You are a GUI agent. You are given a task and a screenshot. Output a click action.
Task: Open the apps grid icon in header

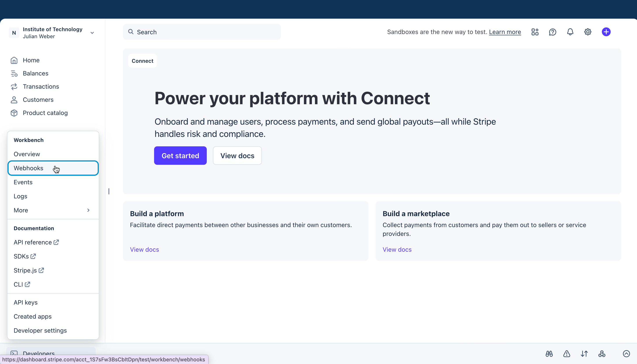[x=535, y=32]
